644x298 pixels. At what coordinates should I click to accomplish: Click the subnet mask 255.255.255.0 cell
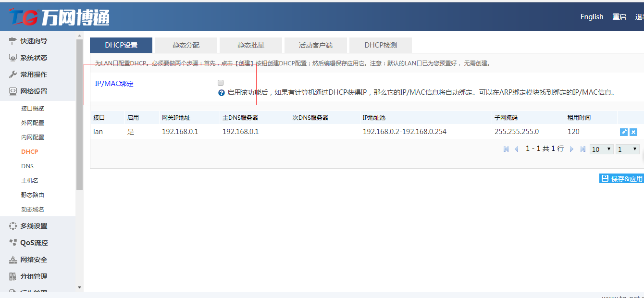[517, 132]
